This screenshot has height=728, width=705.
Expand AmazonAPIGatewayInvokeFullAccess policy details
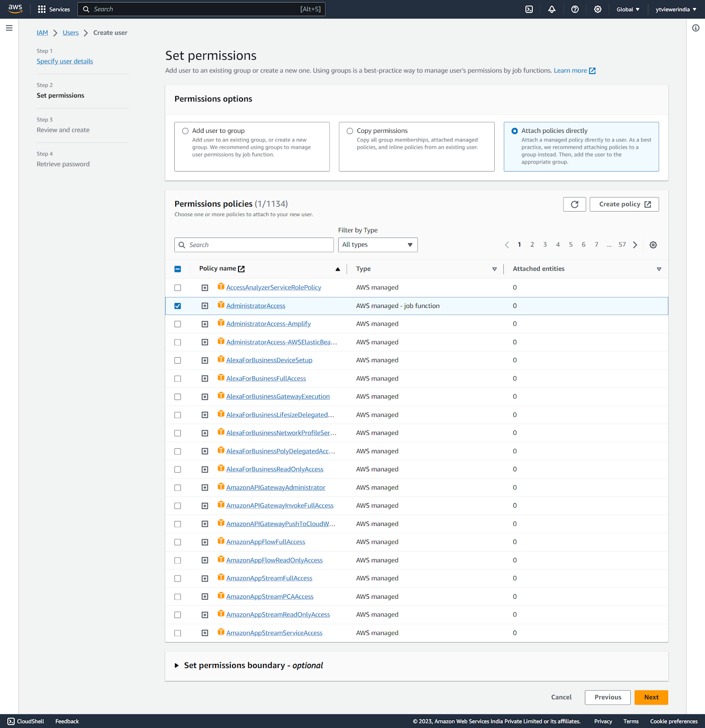coord(205,506)
